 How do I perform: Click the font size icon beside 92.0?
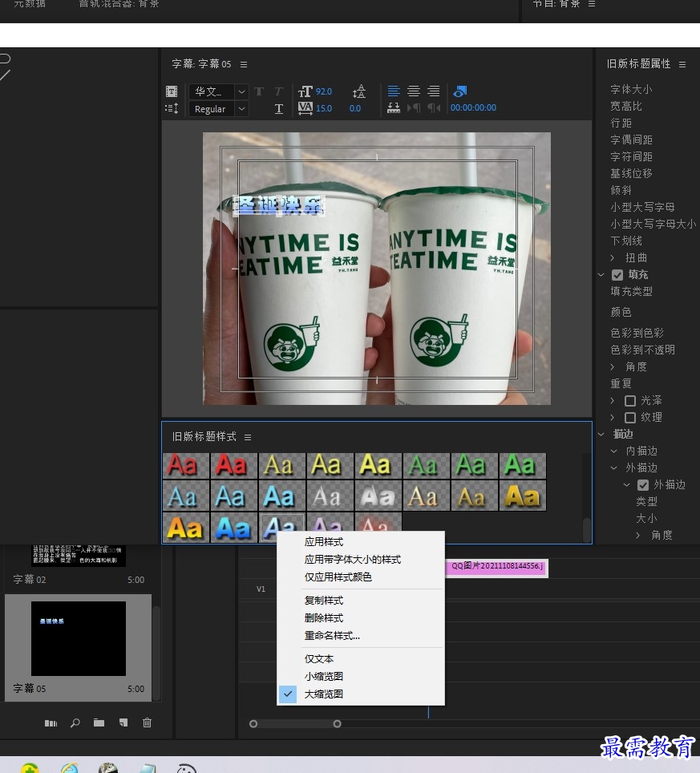coord(305,91)
